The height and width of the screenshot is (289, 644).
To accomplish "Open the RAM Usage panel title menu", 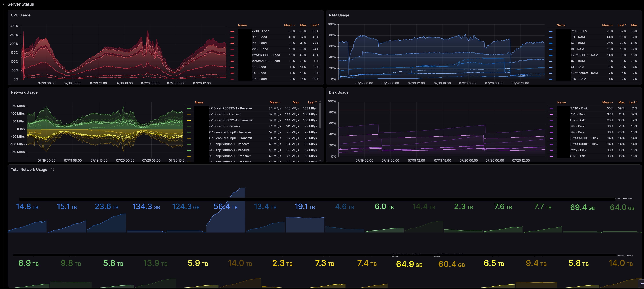I will click(339, 15).
